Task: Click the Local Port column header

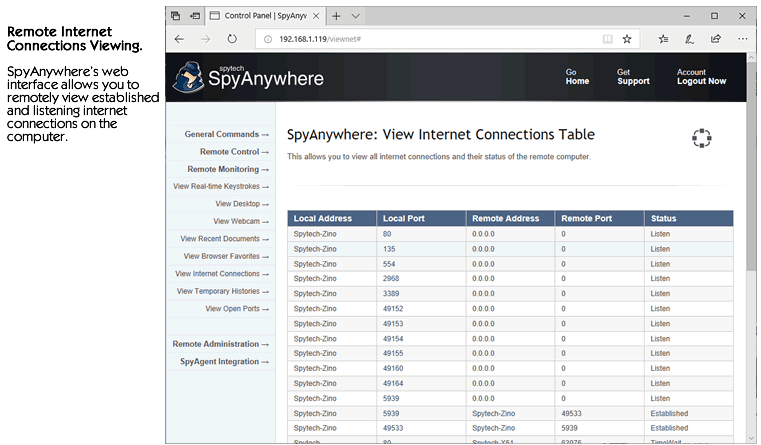Action: (421, 218)
